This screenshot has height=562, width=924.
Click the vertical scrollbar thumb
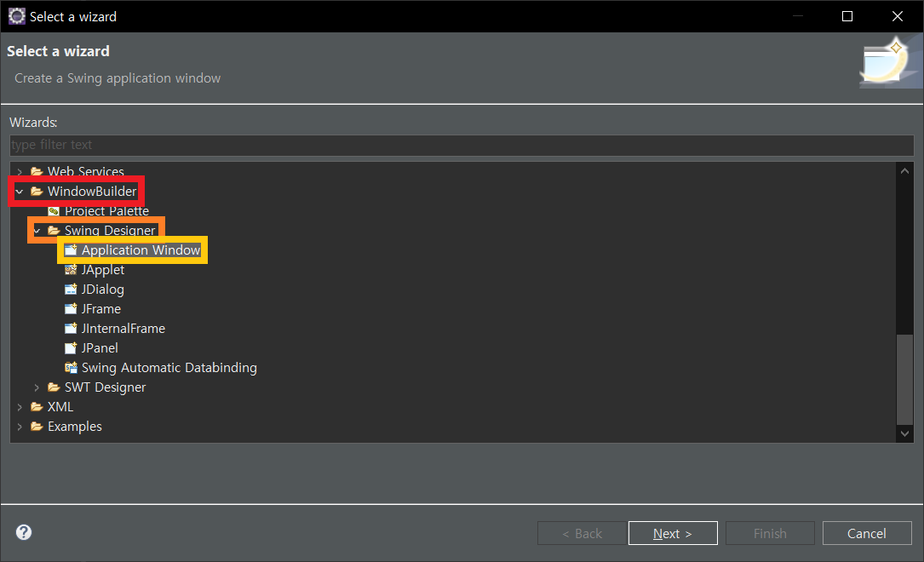point(904,379)
